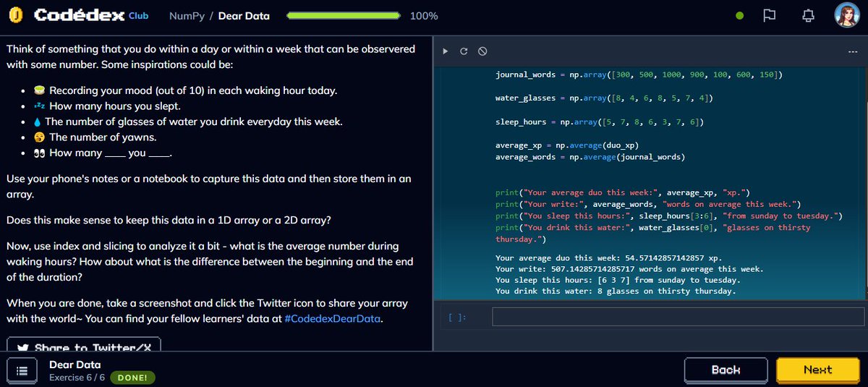Stop execution with the interrupt icon

pos(482,51)
